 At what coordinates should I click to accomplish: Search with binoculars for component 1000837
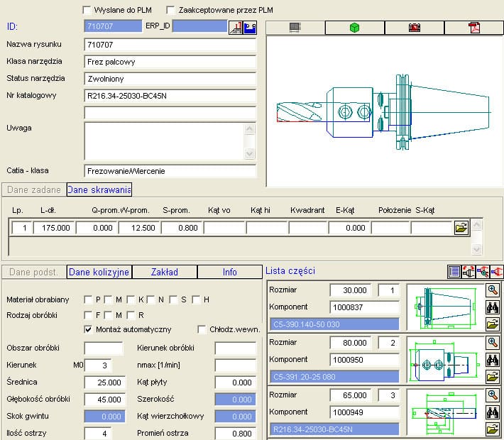[x=493, y=307]
